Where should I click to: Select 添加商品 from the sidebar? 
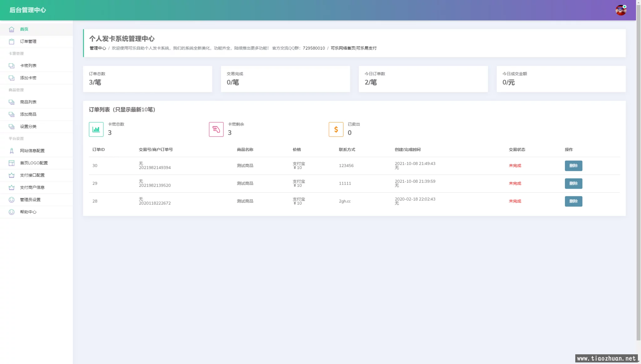click(36, 114)
